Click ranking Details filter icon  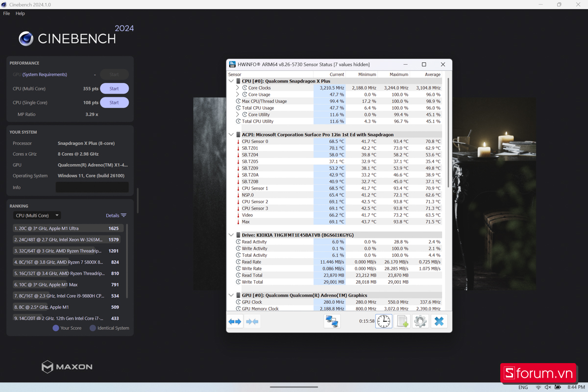[123, 216]
